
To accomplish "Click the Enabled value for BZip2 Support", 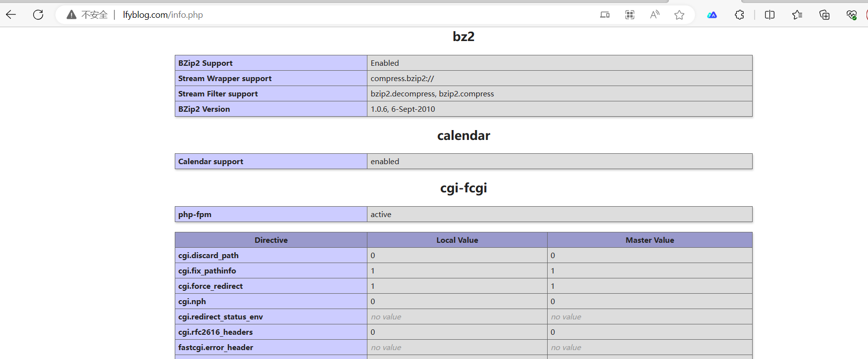I will 385,63.
